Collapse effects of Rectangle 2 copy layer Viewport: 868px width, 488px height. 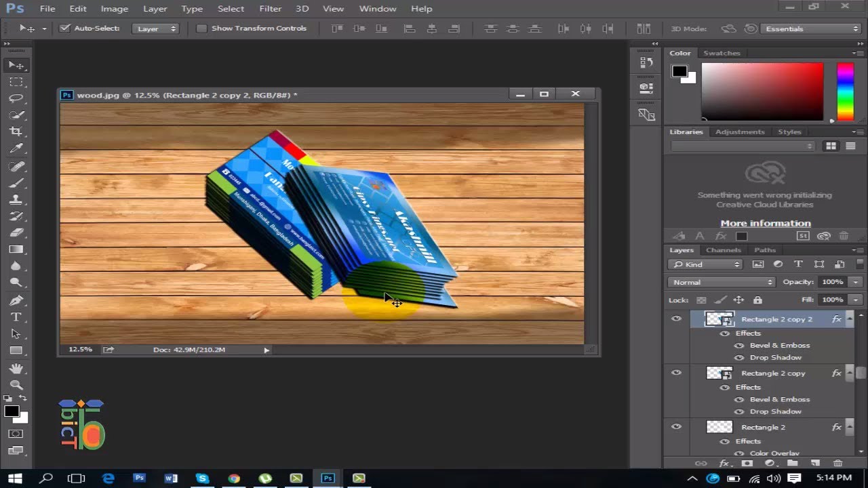click(x=849, y=373)
